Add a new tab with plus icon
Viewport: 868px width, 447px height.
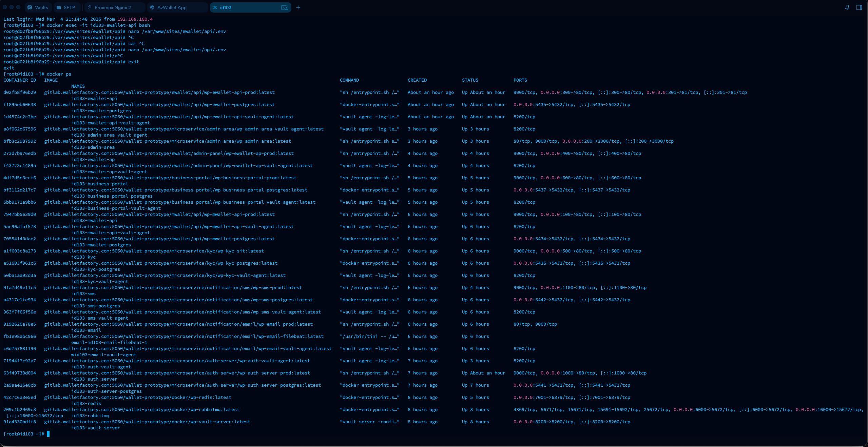(298, 7)
